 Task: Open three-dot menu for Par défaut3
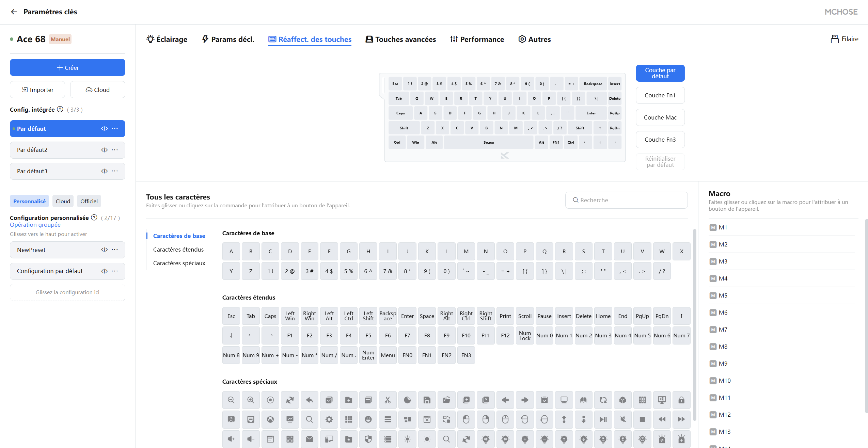coord(115,171)
